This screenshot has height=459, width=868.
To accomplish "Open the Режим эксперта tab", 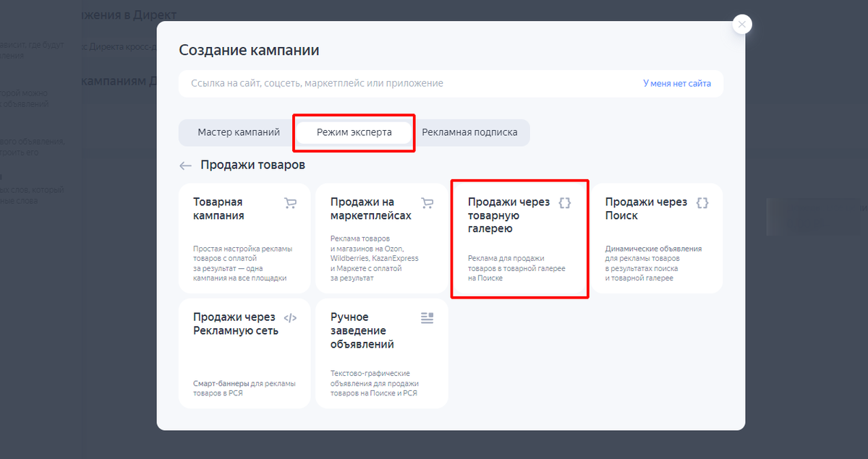I will coord(354,132).
